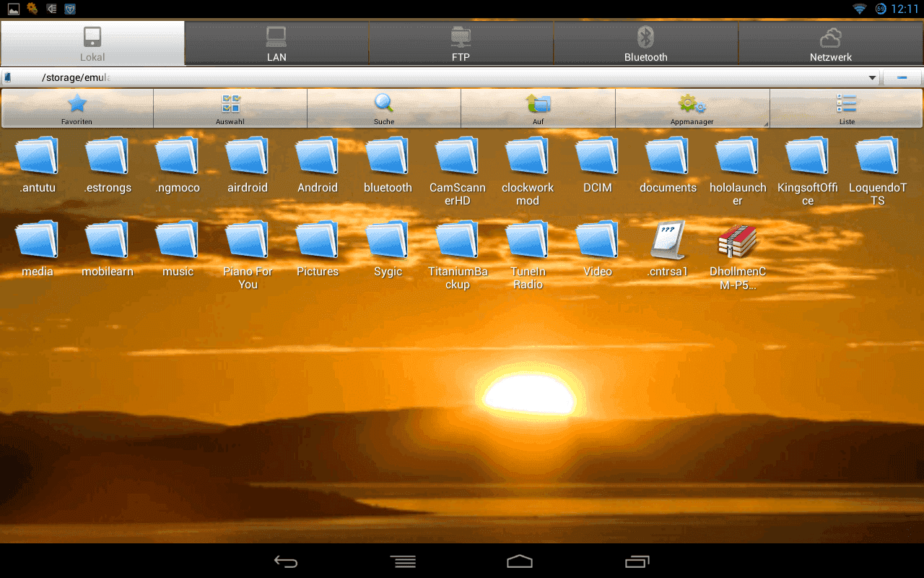This screenshot has height=578, width=924.
Task: Open the airdroid folder
Action: pyautogui.click(x=248, y=165)
